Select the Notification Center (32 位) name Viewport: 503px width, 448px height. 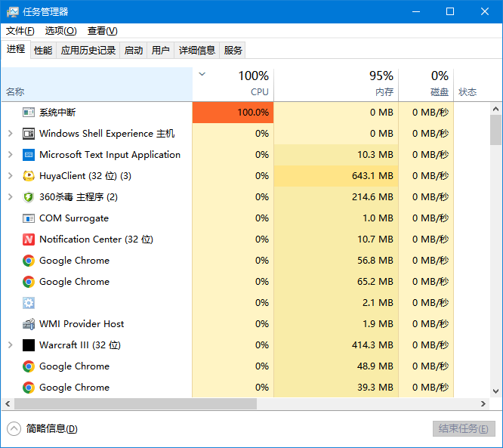point(96,239)
